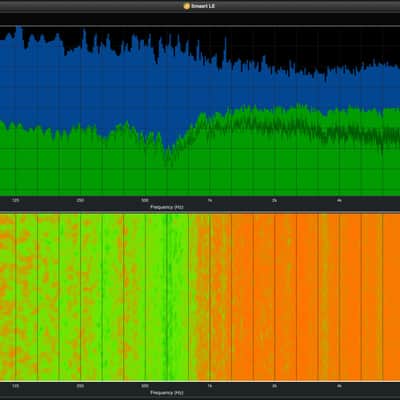Select the 4k tick on the spectrum plot axis
Viewport: 400px width, 400px height.
339,201
